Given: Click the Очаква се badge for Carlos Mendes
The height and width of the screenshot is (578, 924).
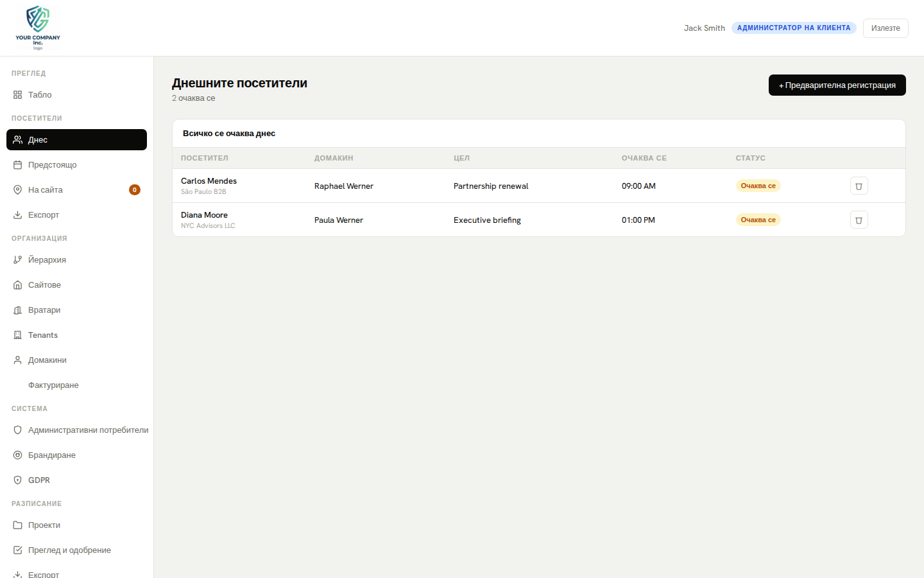Looking at the screenshot, I should [758, 186].
